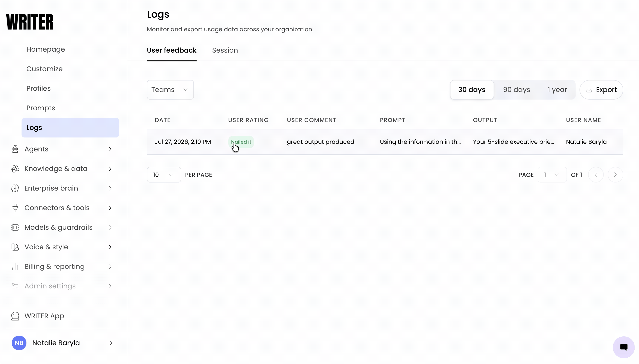Click the Voice & style icon
The height and width of the screenshot is (364, 639).
click(x=15, y=247)
